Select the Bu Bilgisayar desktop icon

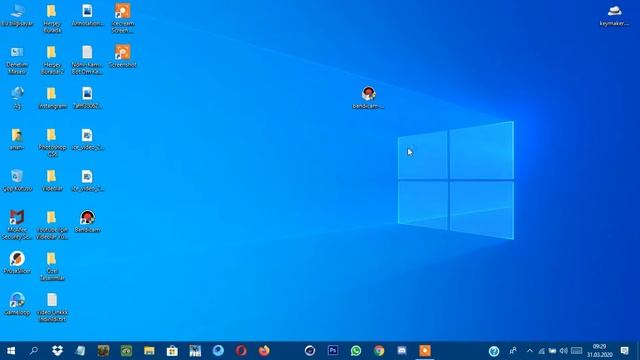pyautogui.click(x=17, y=15)
